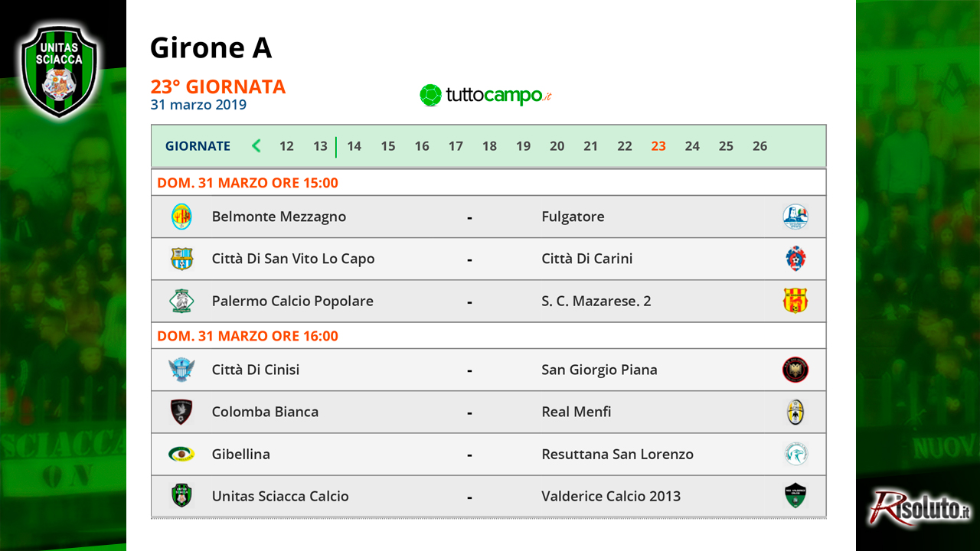Viewport: 980px width, 551px height.
Task: Click the Città Di Cinisi eagle crest
Action: (181, 370)
